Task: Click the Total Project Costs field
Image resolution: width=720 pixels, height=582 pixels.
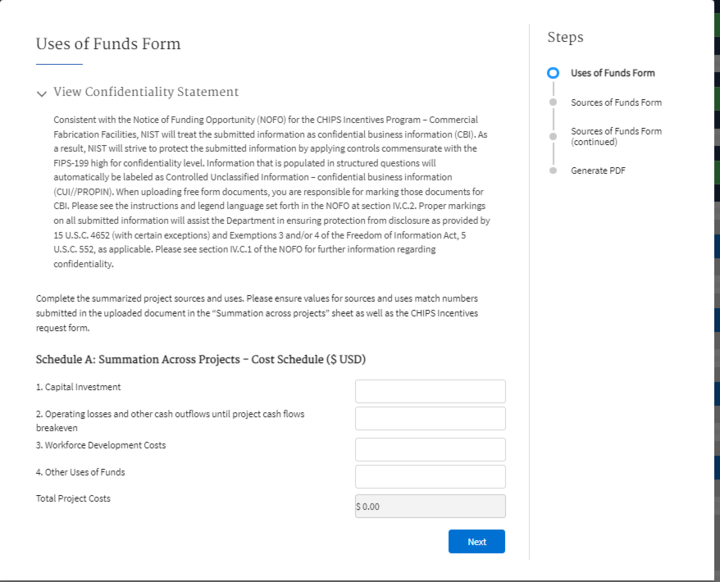Action: (430, 506)
